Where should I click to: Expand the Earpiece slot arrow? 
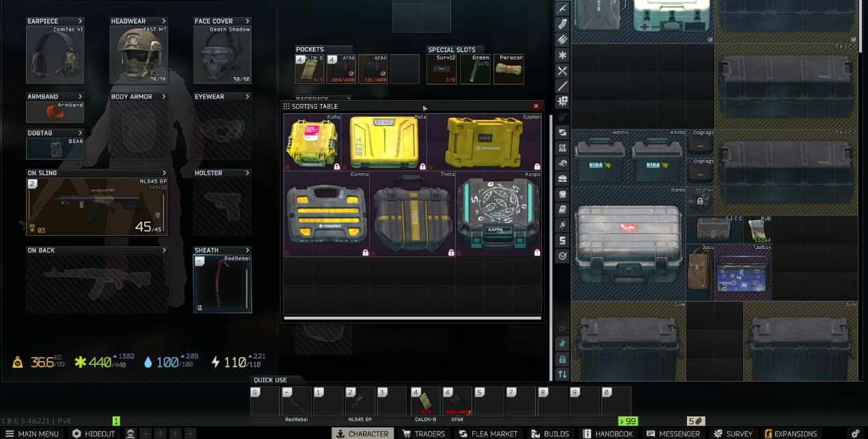[x=81, y=21]
